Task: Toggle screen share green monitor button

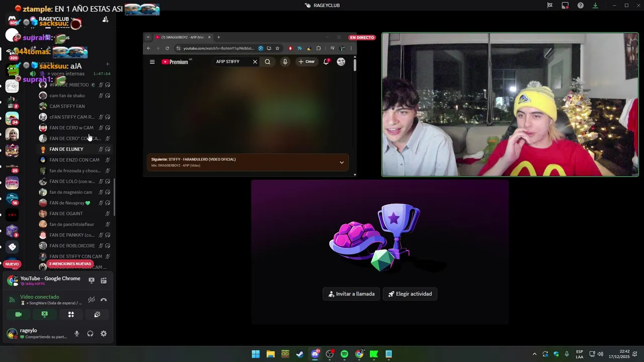Action: pos(45,314)
